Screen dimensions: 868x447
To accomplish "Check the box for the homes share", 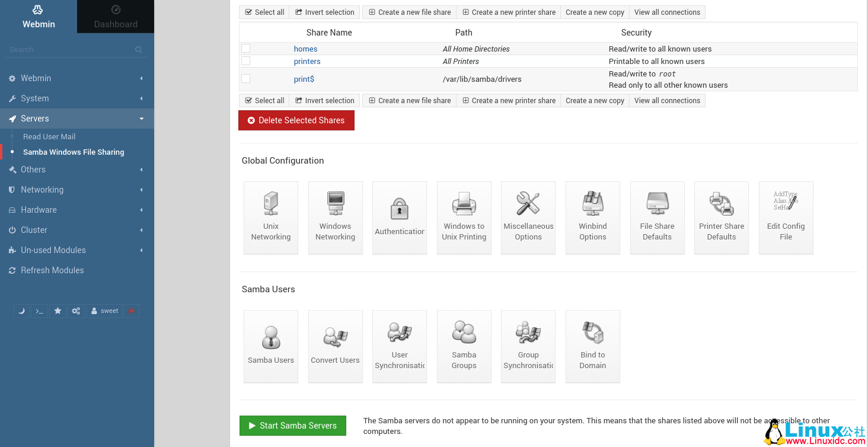I will [x=245, y=49].
